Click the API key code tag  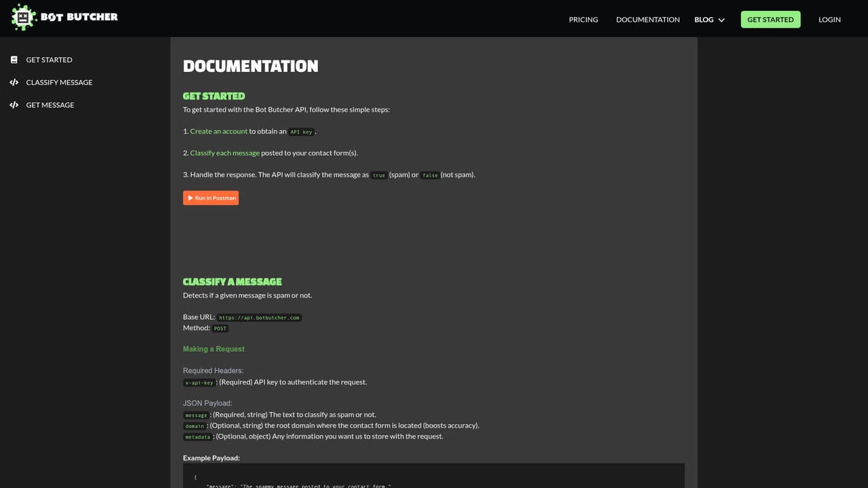pyautogui.click(x=301, y=132)
